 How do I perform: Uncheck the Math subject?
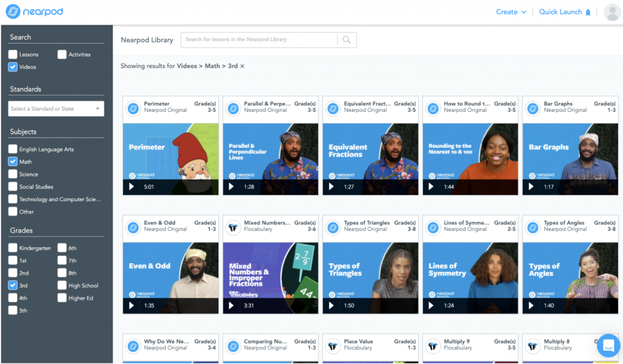tap(13, 162)
